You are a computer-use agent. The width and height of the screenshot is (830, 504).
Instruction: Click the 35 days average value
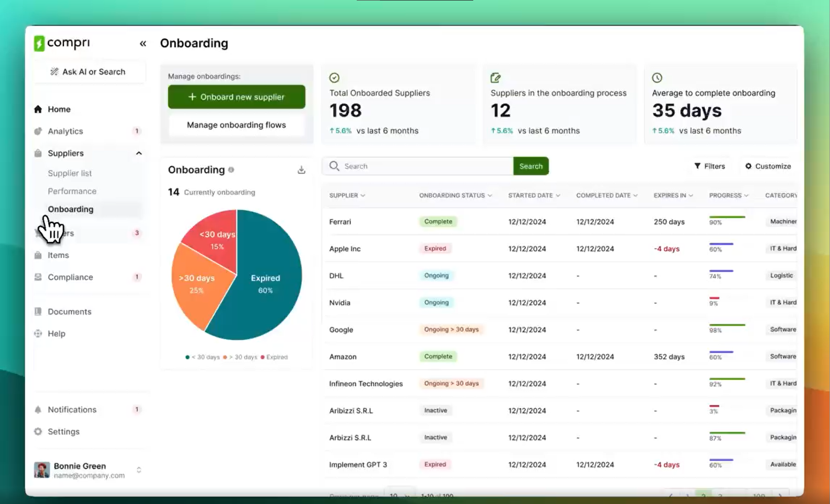pyautogui.click(x=687, y=111)
